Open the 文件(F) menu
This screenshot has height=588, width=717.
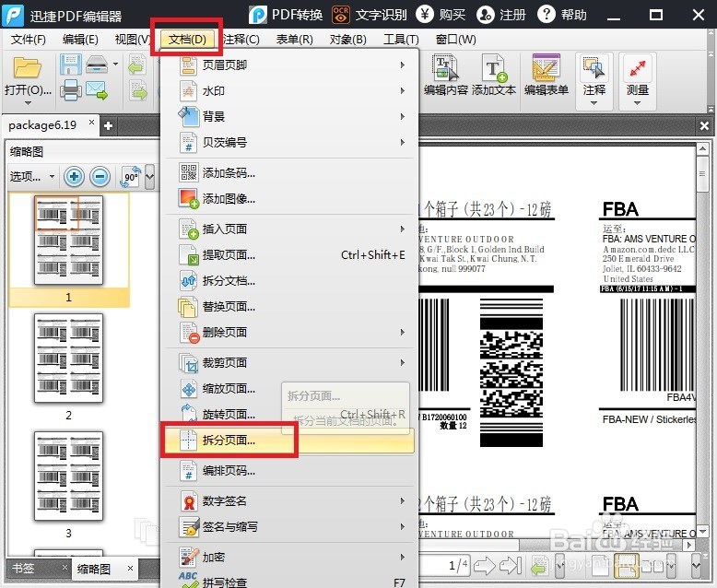28,40
